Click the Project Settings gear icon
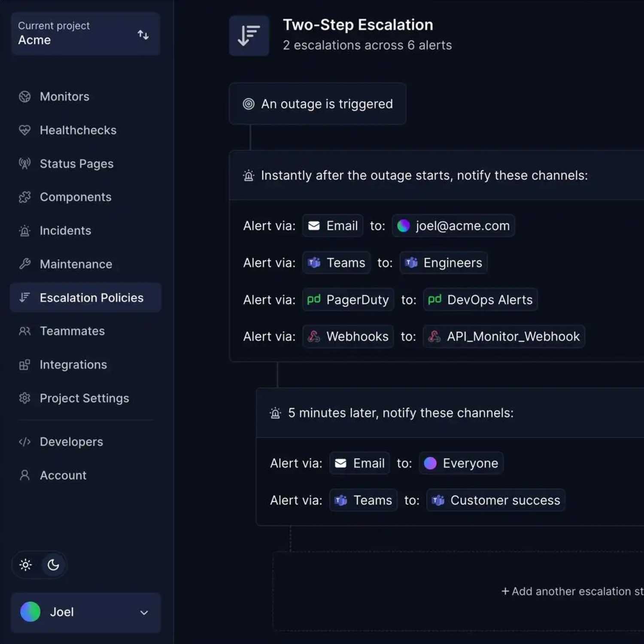Screen dimensions: 644x644 25,398
